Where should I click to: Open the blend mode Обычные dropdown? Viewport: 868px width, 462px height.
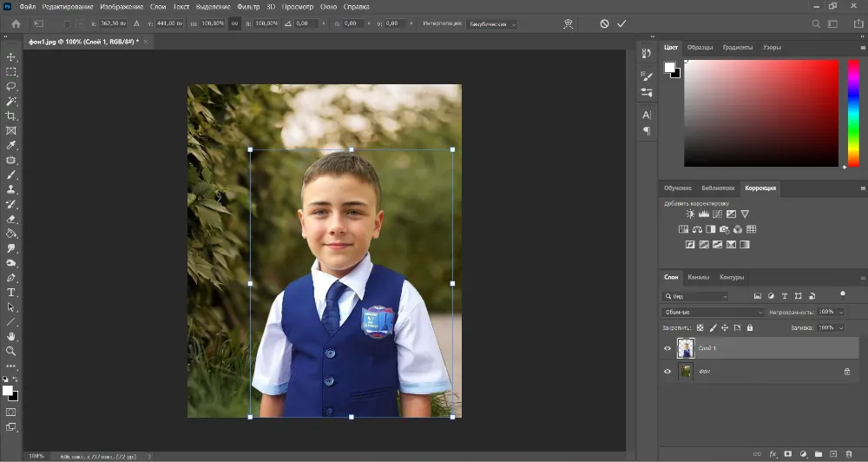713,312
